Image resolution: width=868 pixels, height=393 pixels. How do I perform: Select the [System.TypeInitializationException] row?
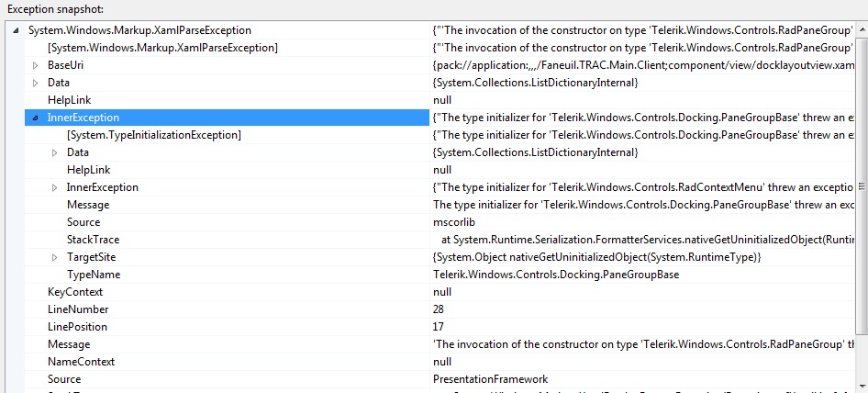pyautogui.click(x=153, y=135)
